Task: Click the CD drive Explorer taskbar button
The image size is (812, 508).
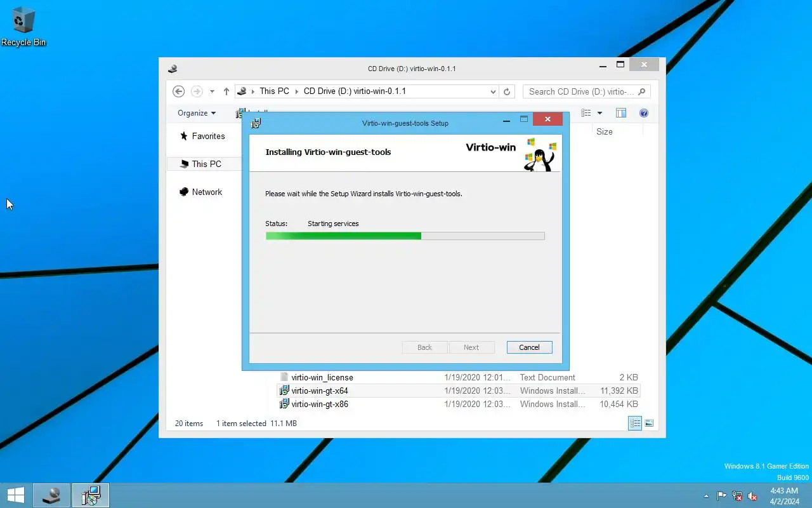Action: pyautogui.click(x=51, y=495)
